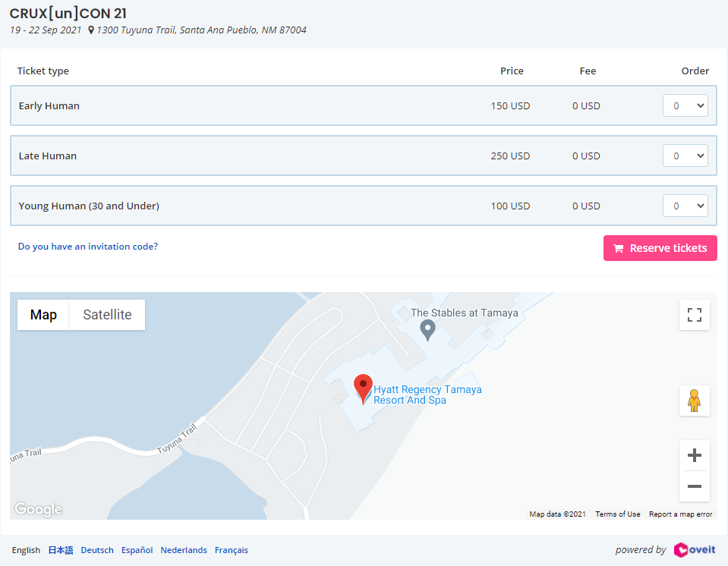Select the Street View pegman icon

tap(694, 401)
